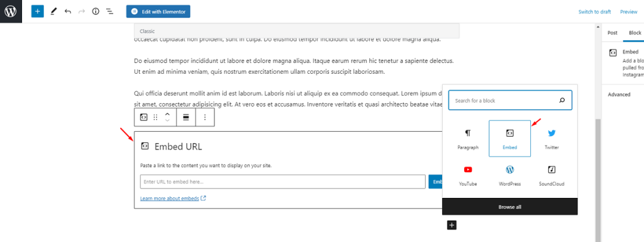Pick the SoundCloud block
Screen dimensions: 644x242
click(552, 175)
